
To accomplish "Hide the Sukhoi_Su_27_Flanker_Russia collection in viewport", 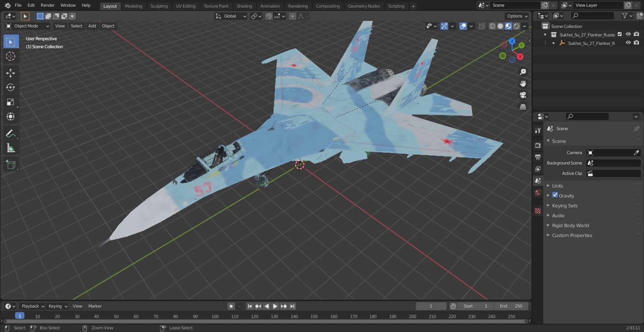I will tap(628, 34).
